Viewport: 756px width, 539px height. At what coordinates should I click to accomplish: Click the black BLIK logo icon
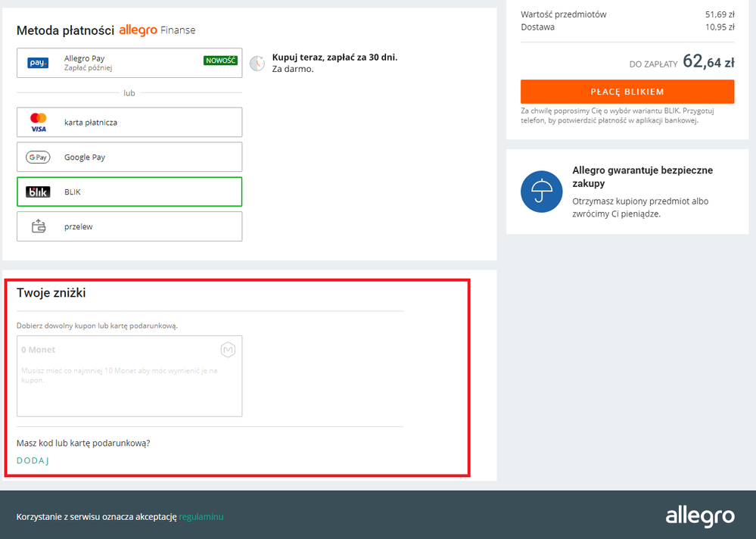pyautogui.click(x=38, y=192)
